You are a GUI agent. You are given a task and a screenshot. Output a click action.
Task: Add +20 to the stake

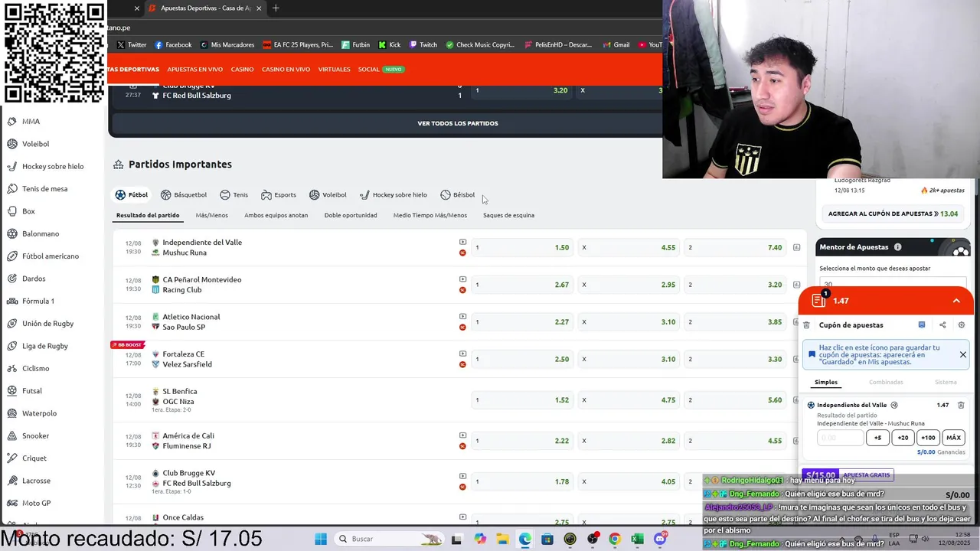click(903, 438)
